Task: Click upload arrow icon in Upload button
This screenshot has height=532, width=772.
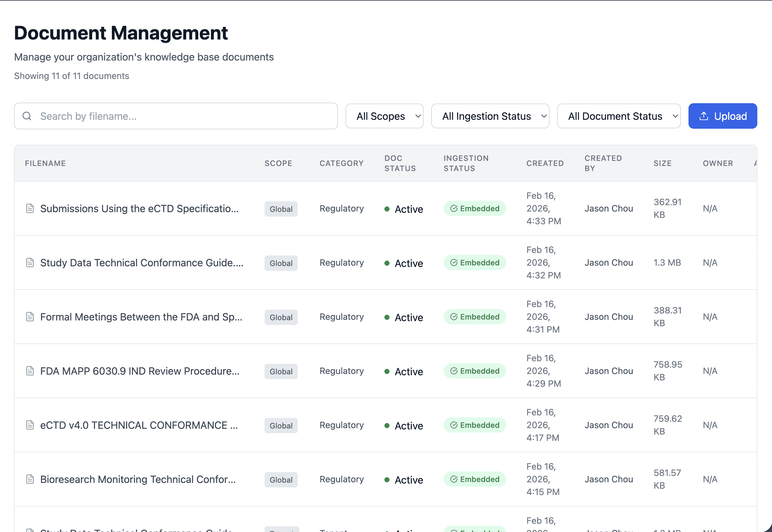Action: click(x=704, y=116)
